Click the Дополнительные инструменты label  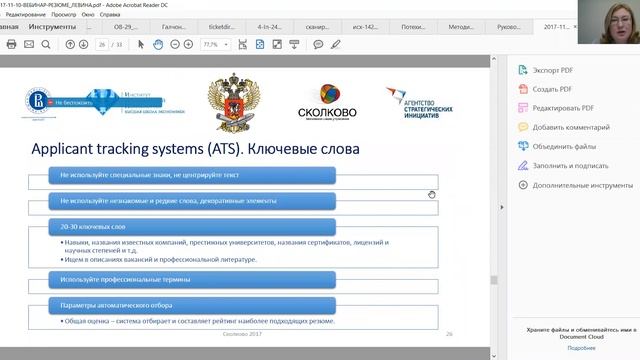click(x=582, y=185)
